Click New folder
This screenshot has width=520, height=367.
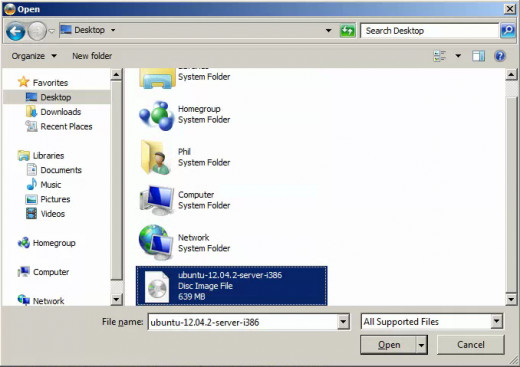[x=92, y=56]
